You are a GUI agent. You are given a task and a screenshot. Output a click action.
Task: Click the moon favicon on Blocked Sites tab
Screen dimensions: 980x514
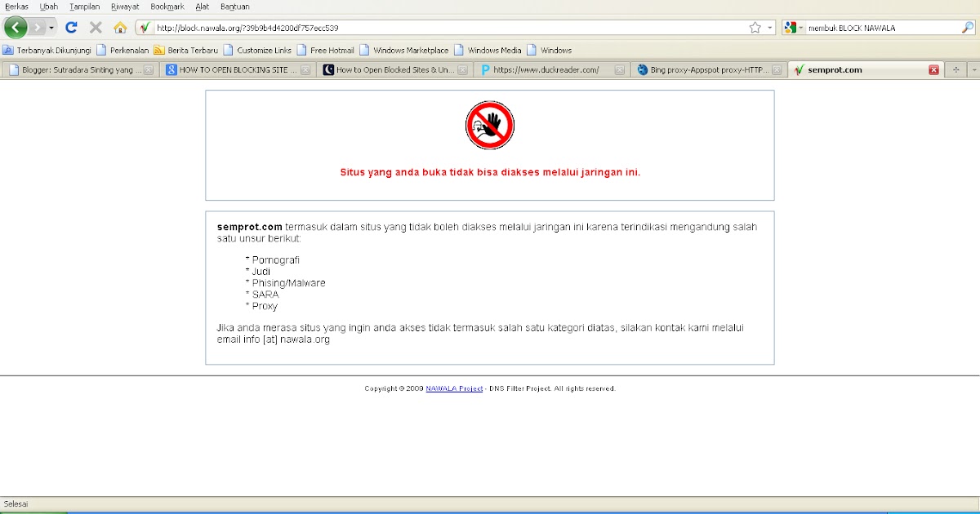point(328,70)
